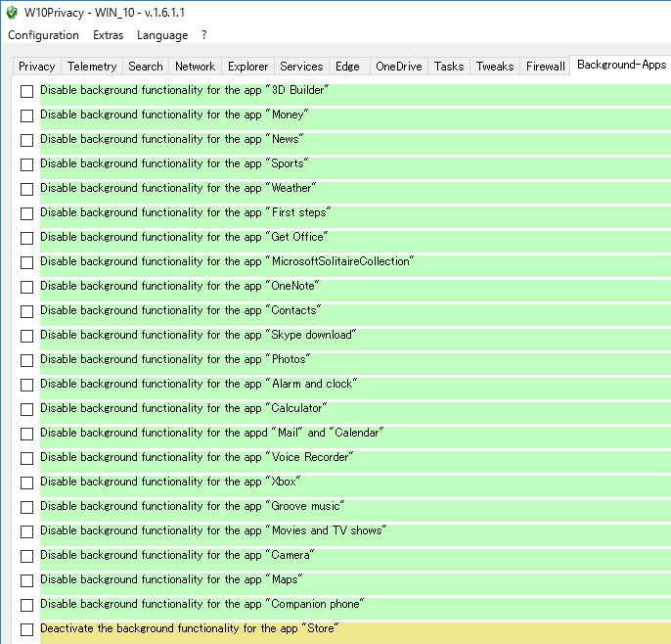
Task: Switch to the Services tab
Action: point(301,67)
